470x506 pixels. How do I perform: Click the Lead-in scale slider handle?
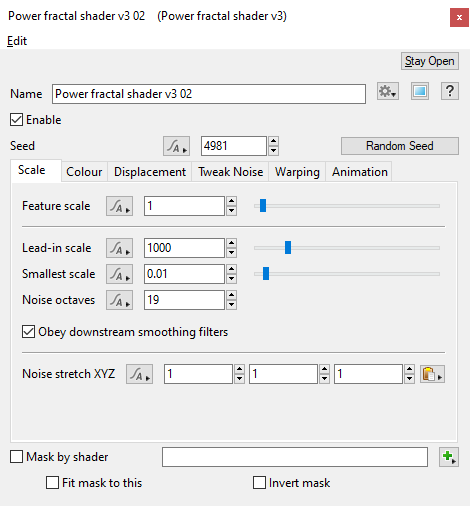pyautogui.click(x=288, y=248)
